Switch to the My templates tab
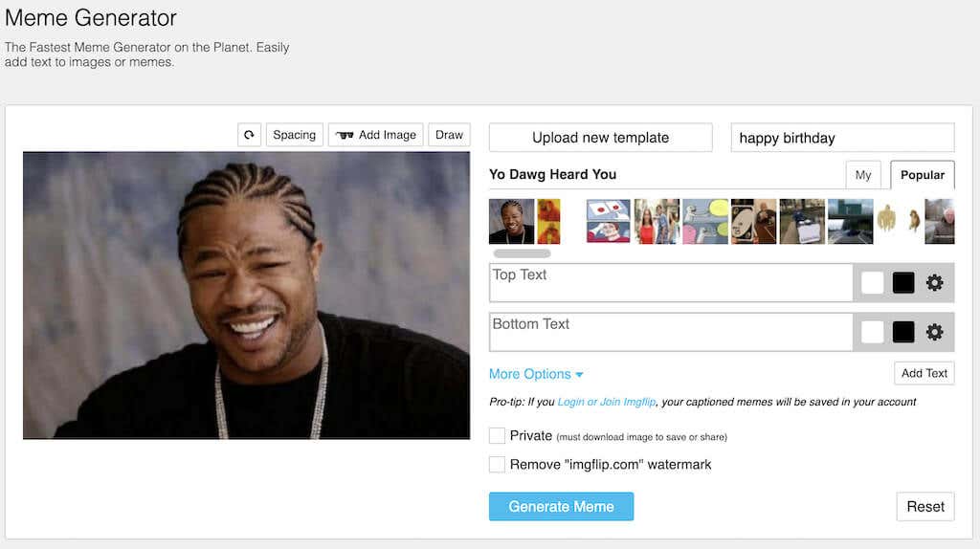Viewport: 980px width, 549px height. [863, 175]
